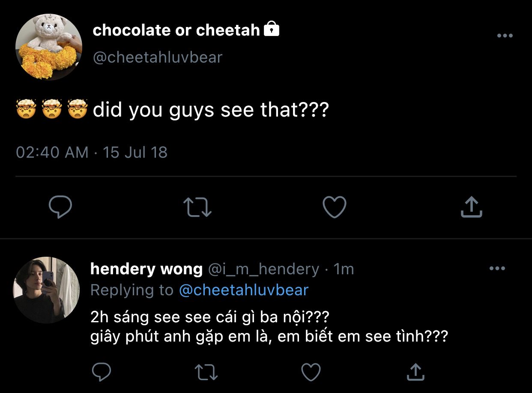The width and height of the screenshot is (532, 393).
Task: Open more options on hendery wong's reply
Action: coord(497,269)
